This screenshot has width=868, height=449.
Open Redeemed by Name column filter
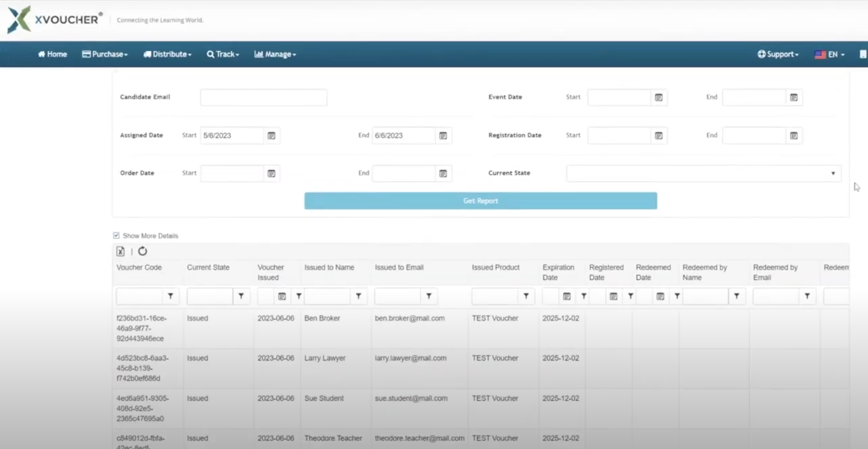click(737, 296)
